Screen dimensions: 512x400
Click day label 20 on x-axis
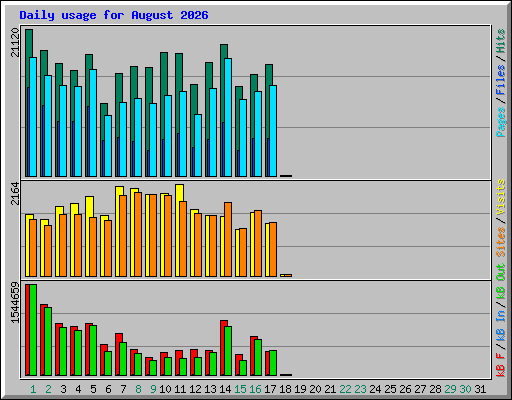click(x=315, y=389)
